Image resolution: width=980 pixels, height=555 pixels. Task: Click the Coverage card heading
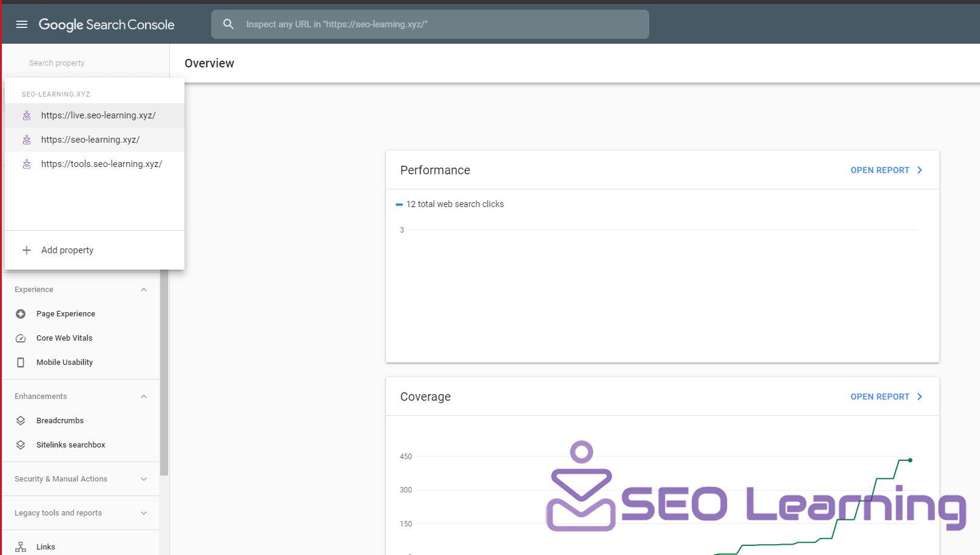click(x=425, y=397)
